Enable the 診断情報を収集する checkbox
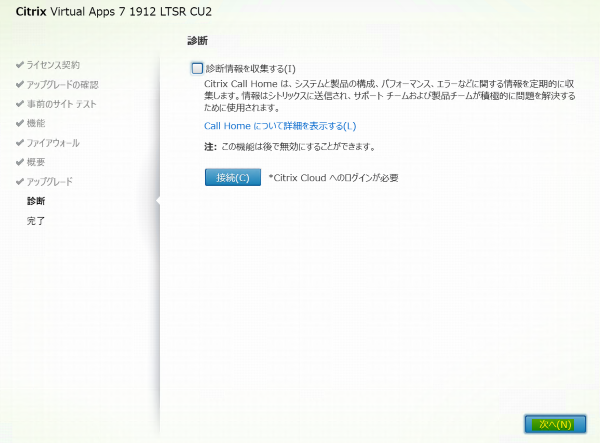This screenshot has width=600, height=443. click(x=197, y=68)
